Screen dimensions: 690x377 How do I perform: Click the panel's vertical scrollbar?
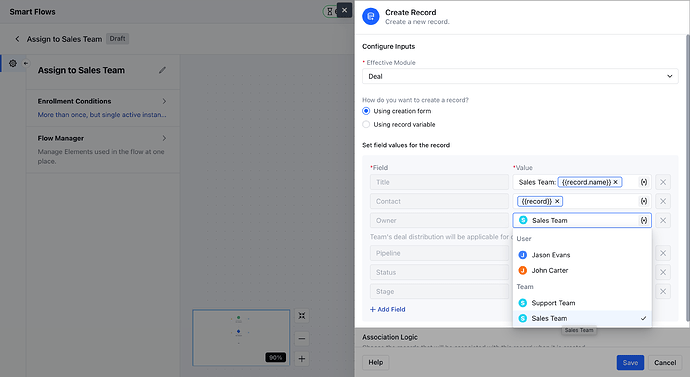687,177
